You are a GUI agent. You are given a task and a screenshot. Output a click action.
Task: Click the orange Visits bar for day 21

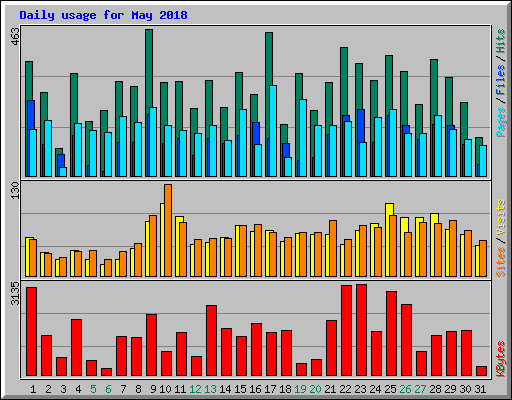click(x=333, y=248)
